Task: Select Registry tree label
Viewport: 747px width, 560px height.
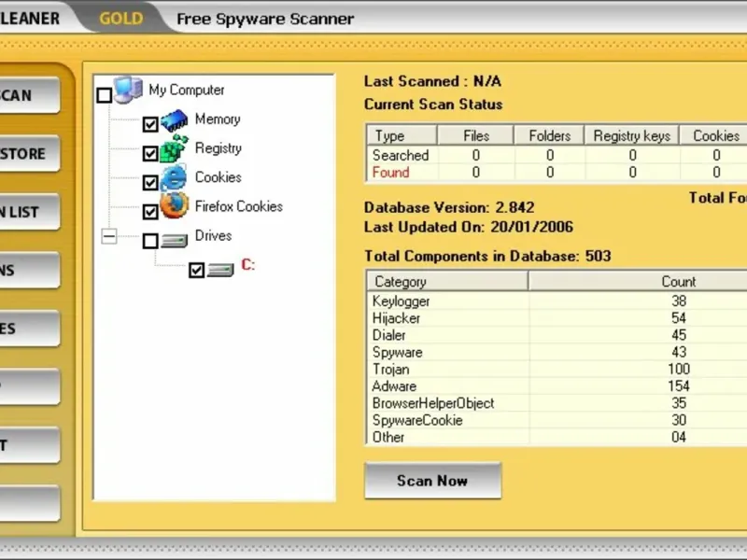Action: (x=218, y=148)
